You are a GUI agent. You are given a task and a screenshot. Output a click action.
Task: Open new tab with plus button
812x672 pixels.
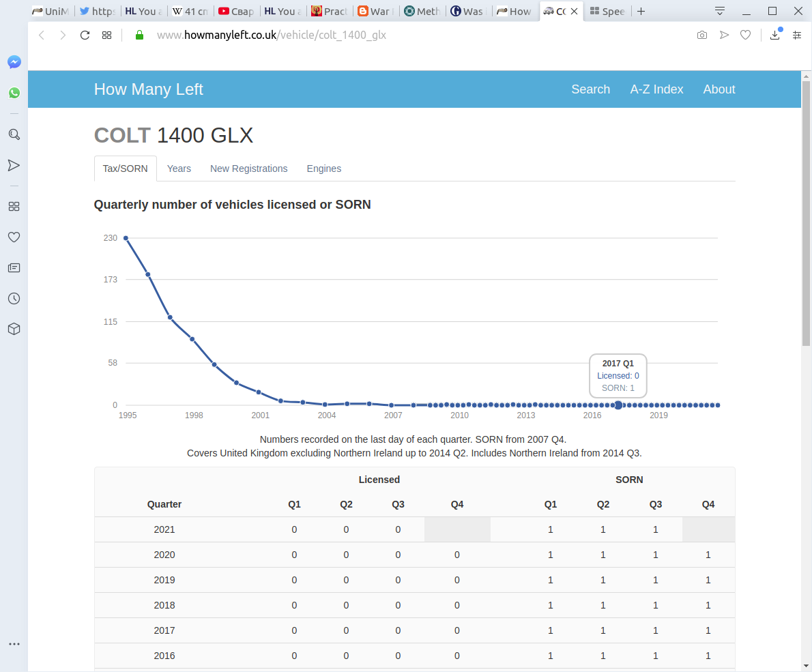(x=641, y=11)
